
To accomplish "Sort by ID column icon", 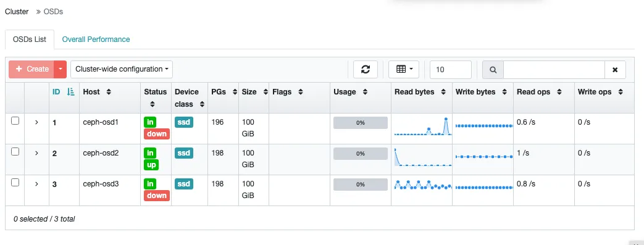I will click(70, 92).
